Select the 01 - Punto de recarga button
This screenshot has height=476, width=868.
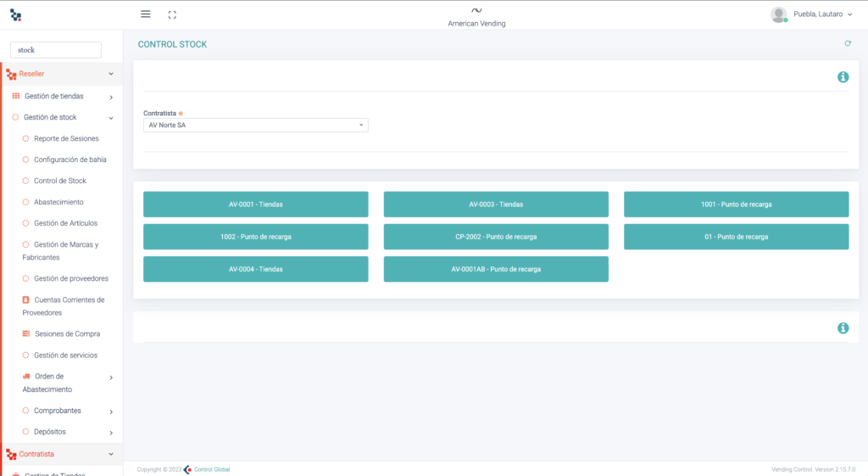[737, 237]
